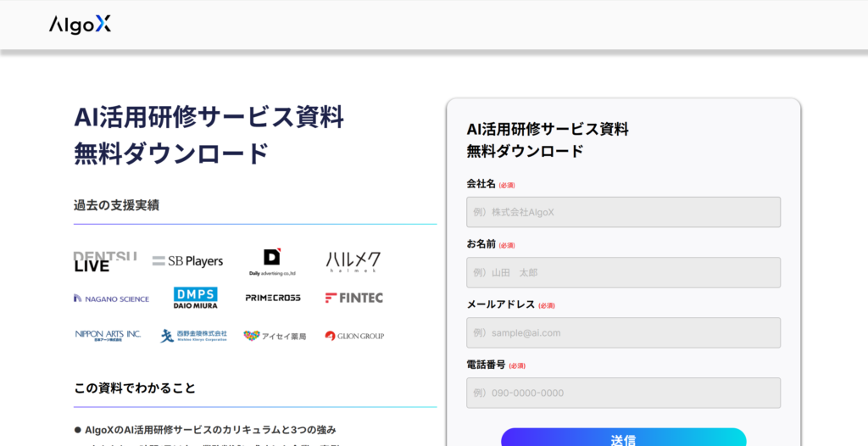Focus the 電話番号 phone number field
Screen dimensions: 868x446
tap(623, 393)
